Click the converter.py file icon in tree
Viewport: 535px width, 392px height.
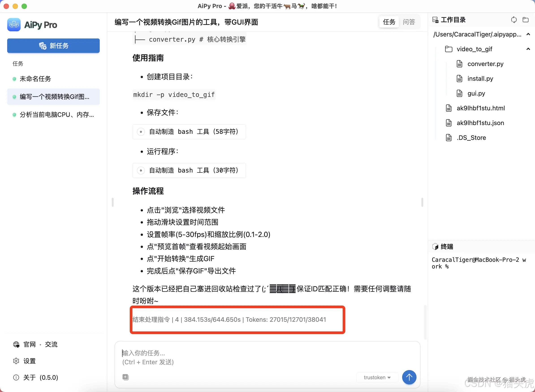[459, 64]
